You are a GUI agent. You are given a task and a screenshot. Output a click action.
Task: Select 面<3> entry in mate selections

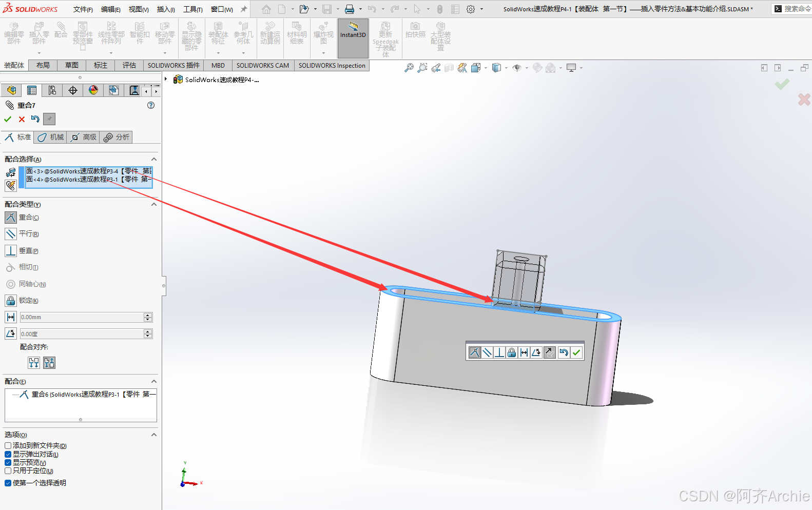click(89, 171)
